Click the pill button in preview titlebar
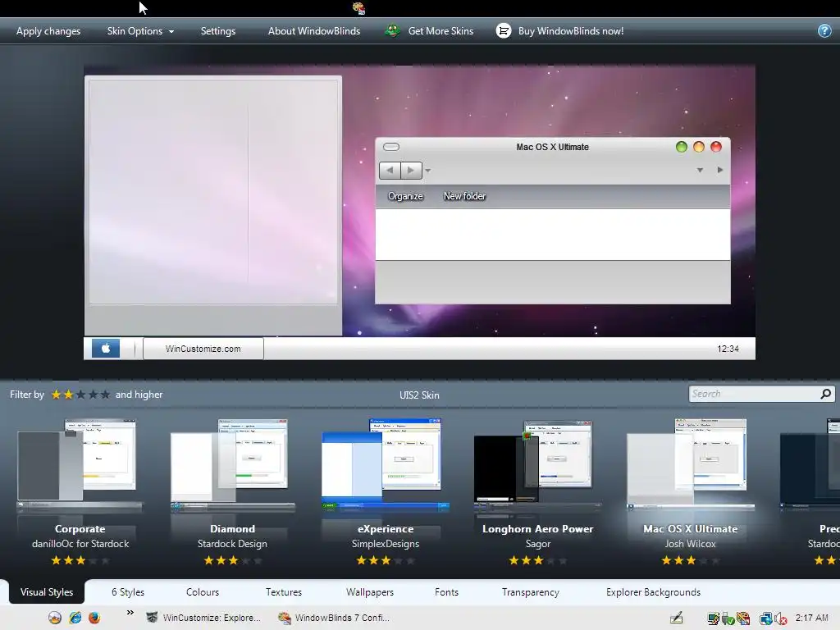 click(391, 147)
